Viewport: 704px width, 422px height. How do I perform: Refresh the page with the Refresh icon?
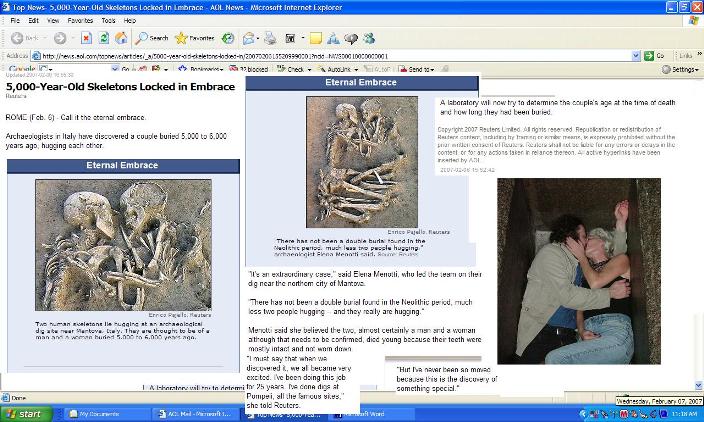point(103,38)
